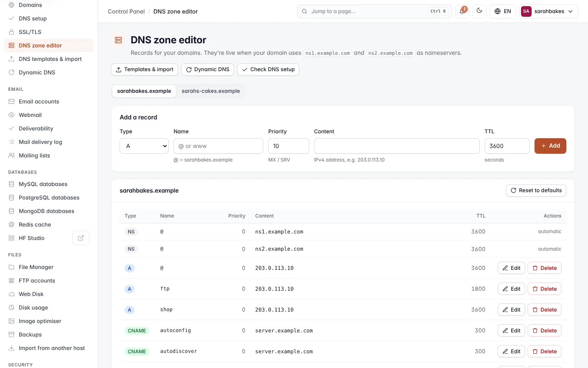Open Webmail in sidebar
This screenshot has height=368, width=588.
49,115
